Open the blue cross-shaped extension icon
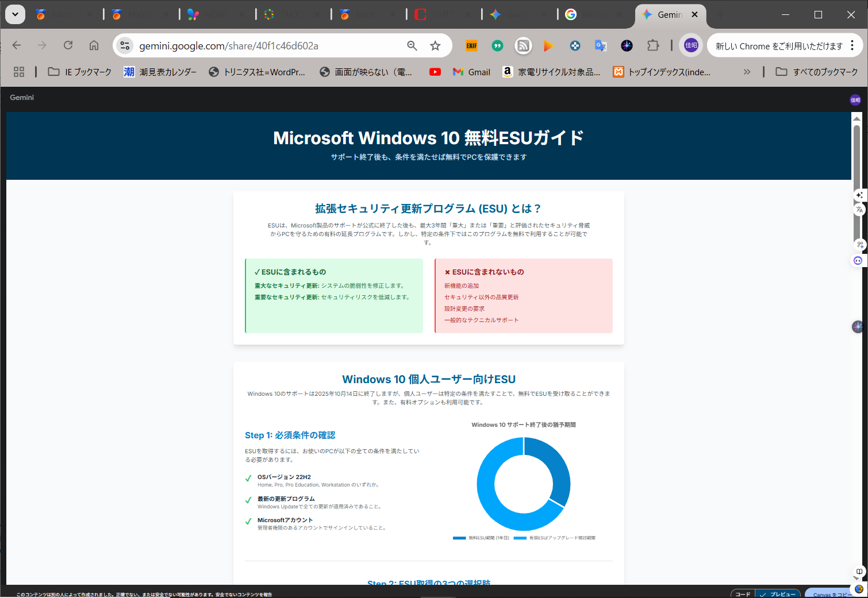Image resolution: width=868 pixels, height=598 pixels. pyautogui.click(x=575, y=45)
